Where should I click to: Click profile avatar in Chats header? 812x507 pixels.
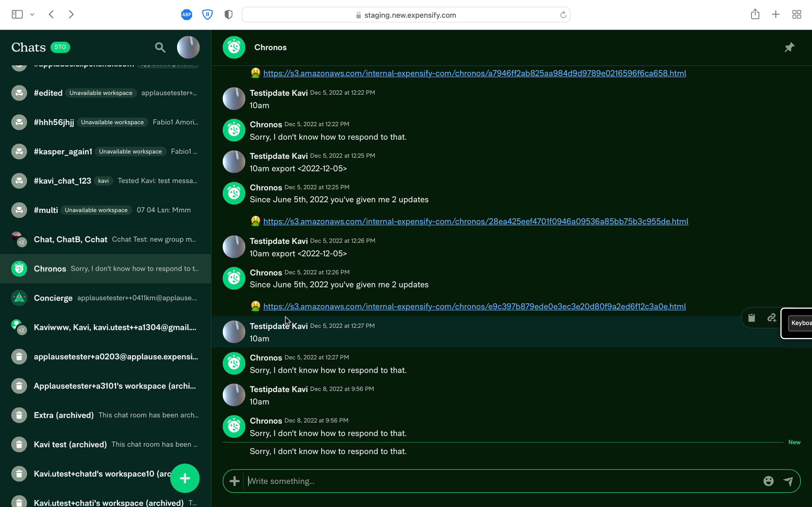coord(188,47)
